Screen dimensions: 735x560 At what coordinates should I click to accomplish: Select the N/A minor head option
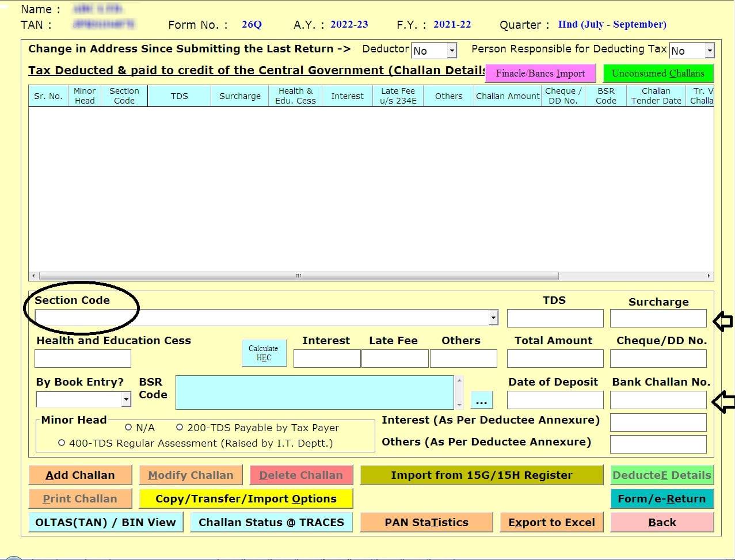pos(128,428)
